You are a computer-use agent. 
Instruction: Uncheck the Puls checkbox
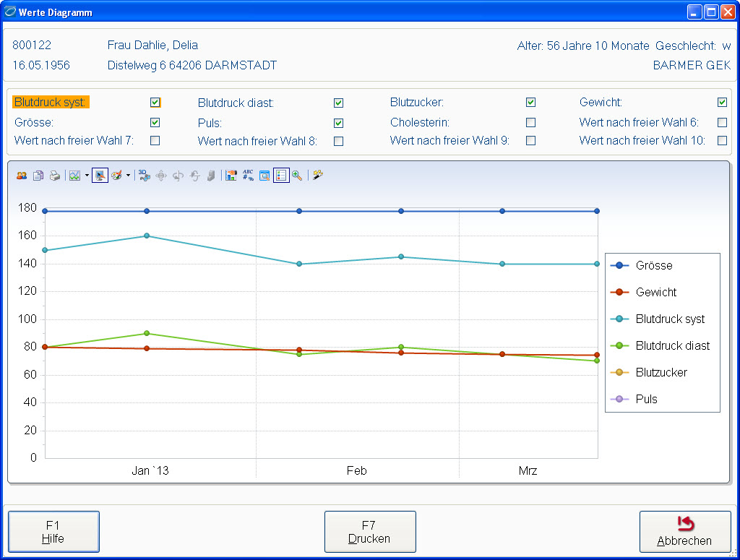[338, 123]
